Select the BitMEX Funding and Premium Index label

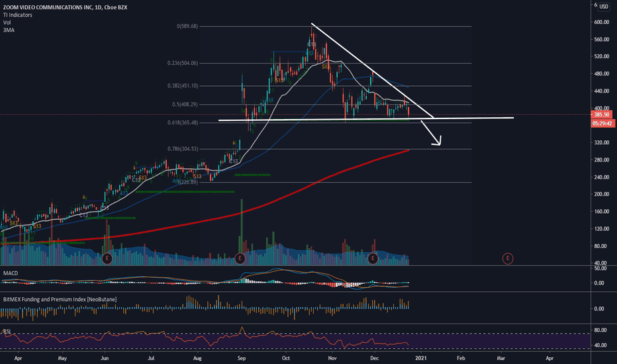tap(60, 299)
